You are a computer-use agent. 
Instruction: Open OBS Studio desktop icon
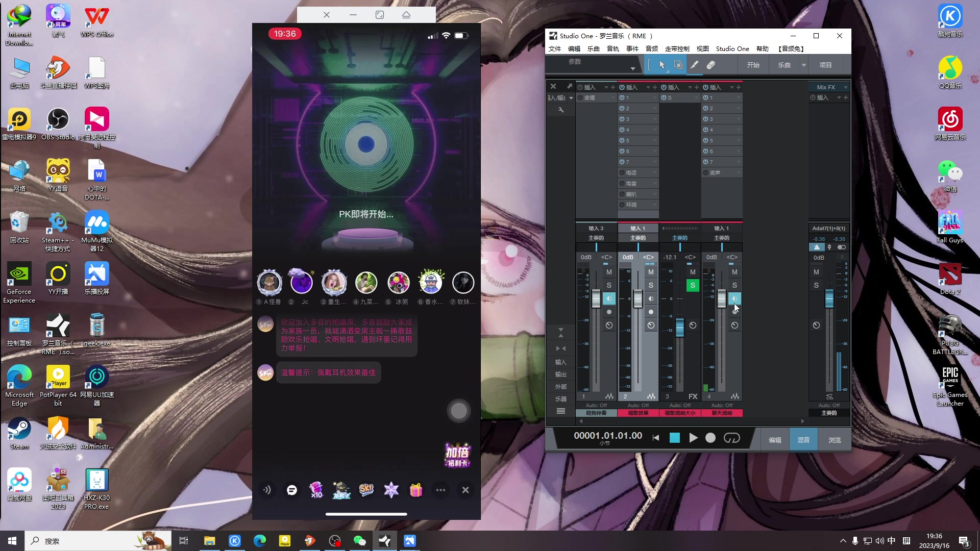58,124
